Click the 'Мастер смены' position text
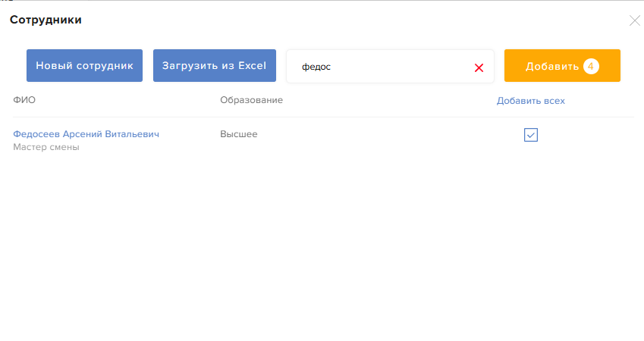This screenshot has width=644, height=341. pyautogui.click(x=46, y=147)
